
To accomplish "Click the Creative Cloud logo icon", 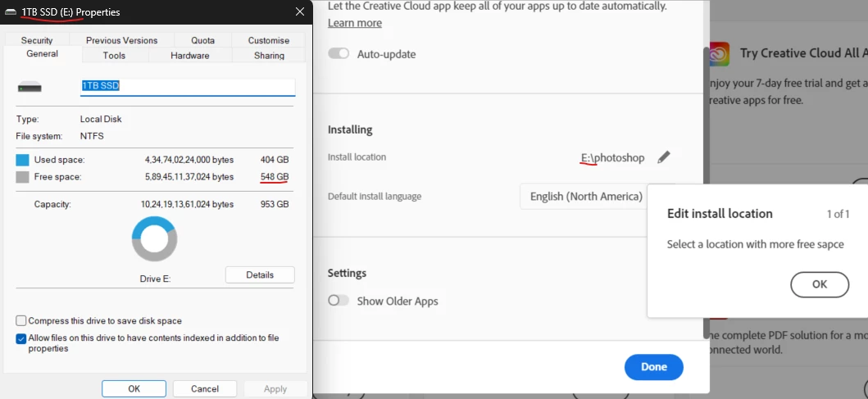I will [x=719, y=55].
